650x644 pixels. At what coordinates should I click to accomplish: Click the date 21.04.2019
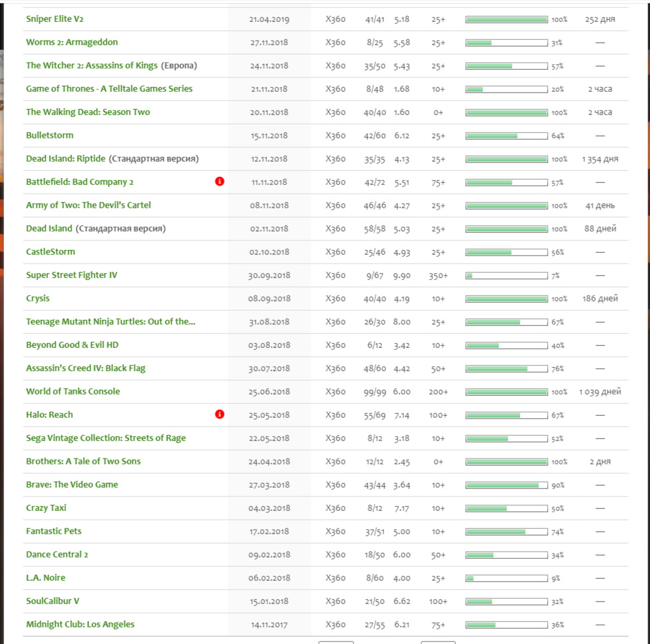point(269,19)
